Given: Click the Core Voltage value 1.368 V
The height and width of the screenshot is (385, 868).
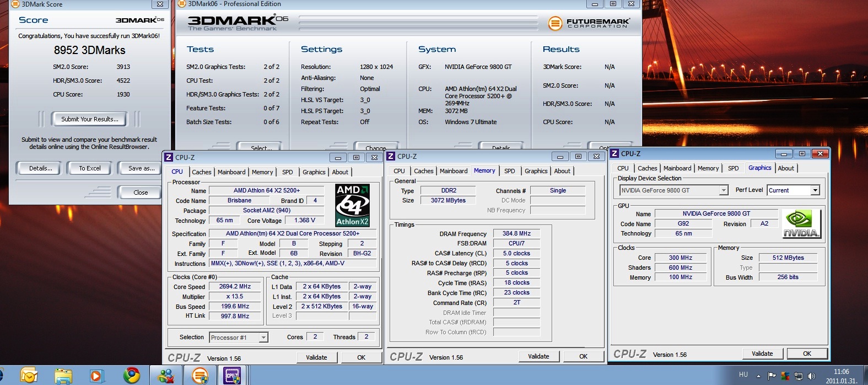Looking at the screenshot, I should (x=305, y=220).
